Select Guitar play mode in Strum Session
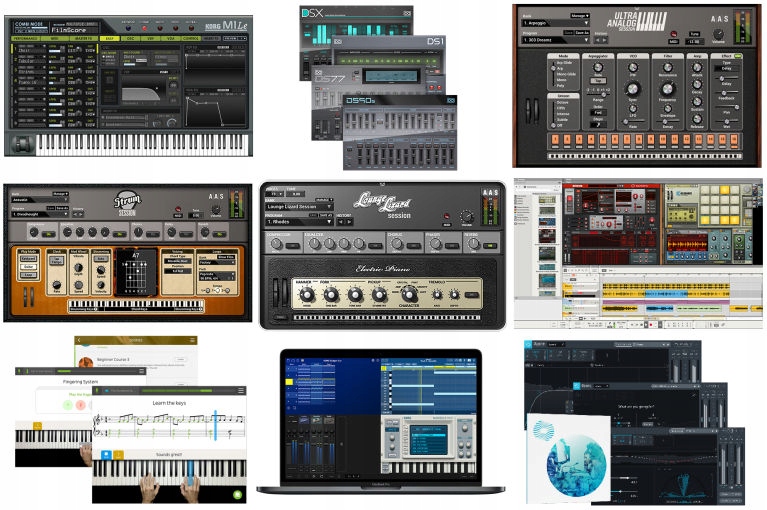Screen dimensions: 767x510 pos(28,267)
